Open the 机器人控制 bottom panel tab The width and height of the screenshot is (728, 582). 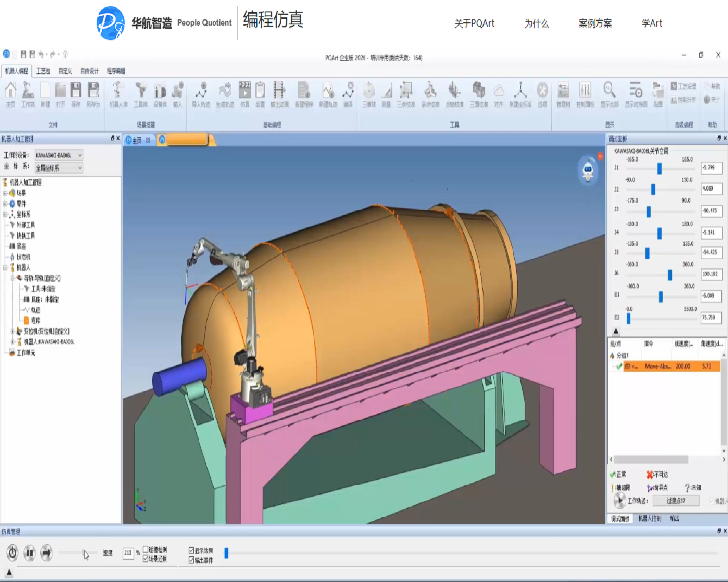(x=649, y=518)
